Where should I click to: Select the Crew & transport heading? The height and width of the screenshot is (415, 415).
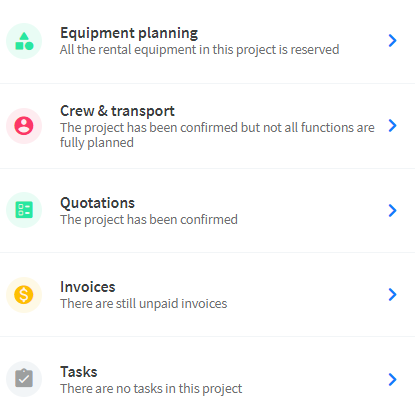coord(117,111)
